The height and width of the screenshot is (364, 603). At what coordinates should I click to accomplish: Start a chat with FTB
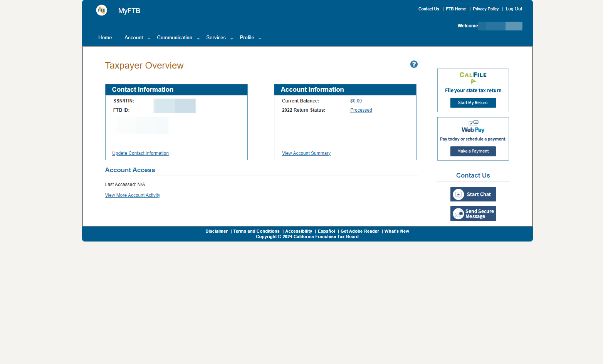473,194
